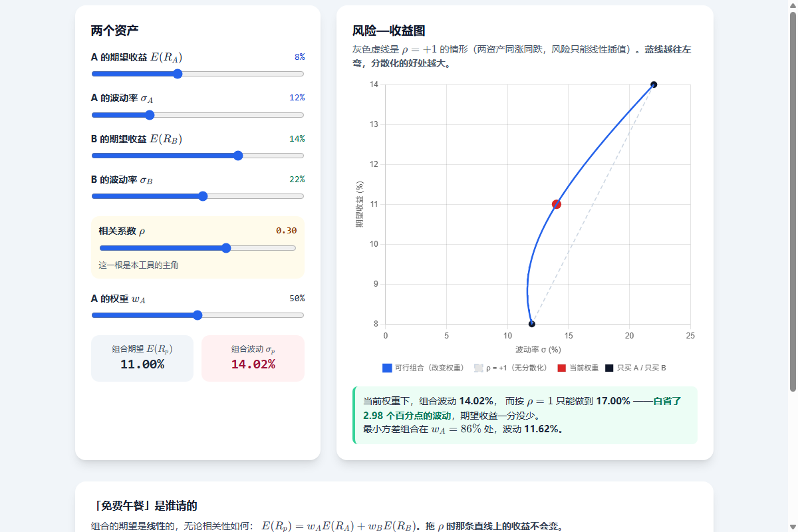Click the 2.98 个百分点的波动 green text
798x532 pixels.
tap(407, 416)
